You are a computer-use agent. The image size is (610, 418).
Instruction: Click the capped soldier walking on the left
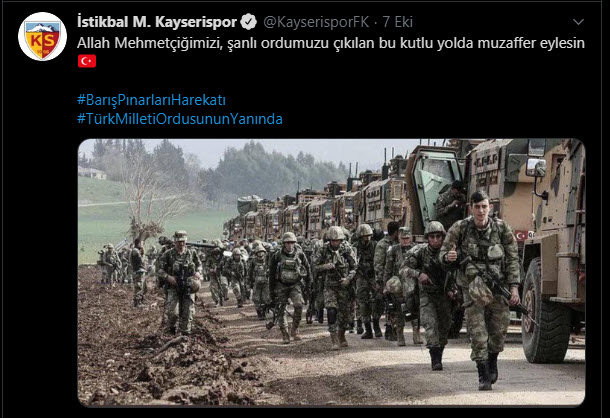[179, 283]
